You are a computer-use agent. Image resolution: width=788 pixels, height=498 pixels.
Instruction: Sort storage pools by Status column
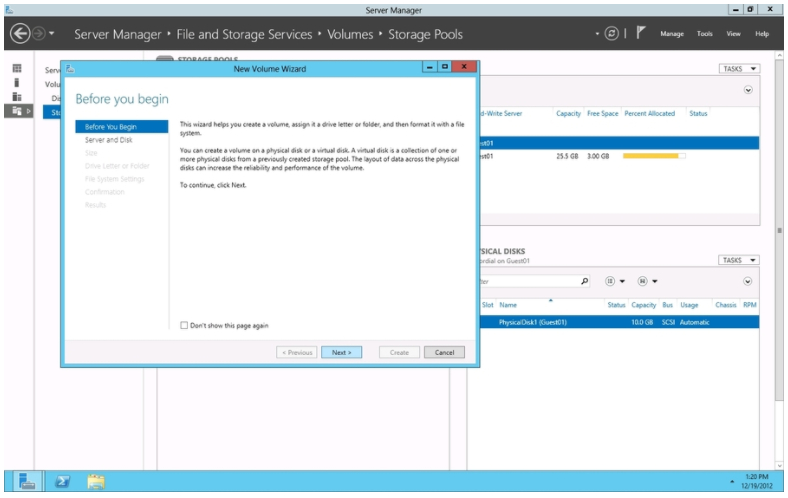point(698,114)
